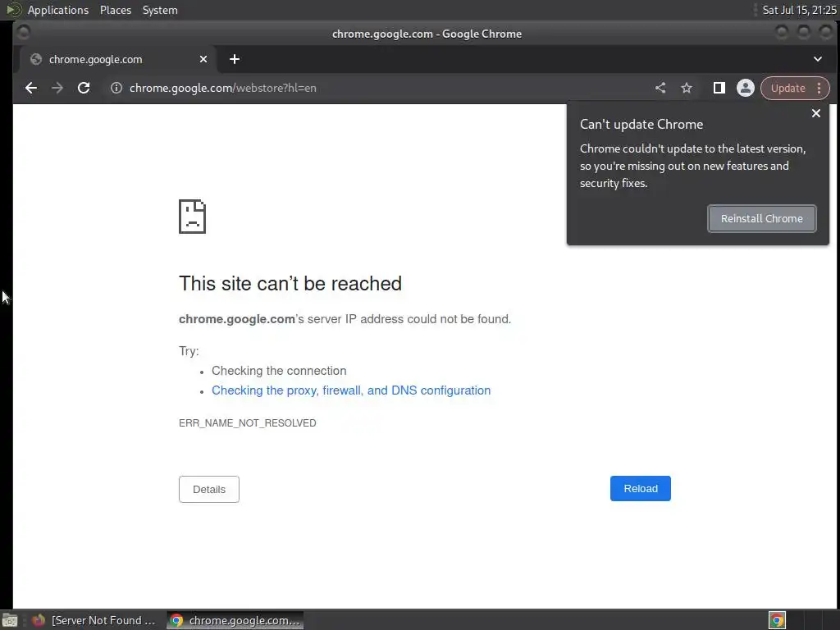Image resolution: width=840 pixels, height=630 pixels.
Task: Open the Details button on the error page
Action: click(209, 489)
